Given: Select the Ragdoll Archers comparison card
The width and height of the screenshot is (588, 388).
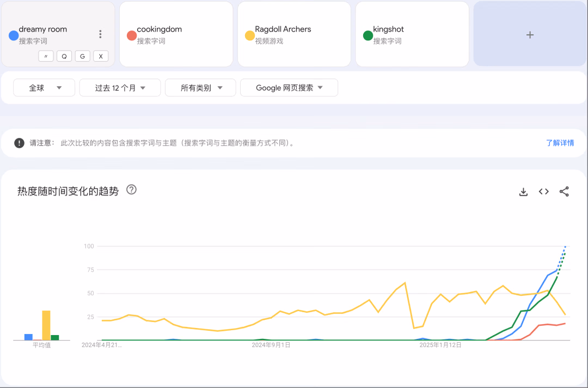Looking at the screenshot, I should pyautogui.click(x=294, y=34).
